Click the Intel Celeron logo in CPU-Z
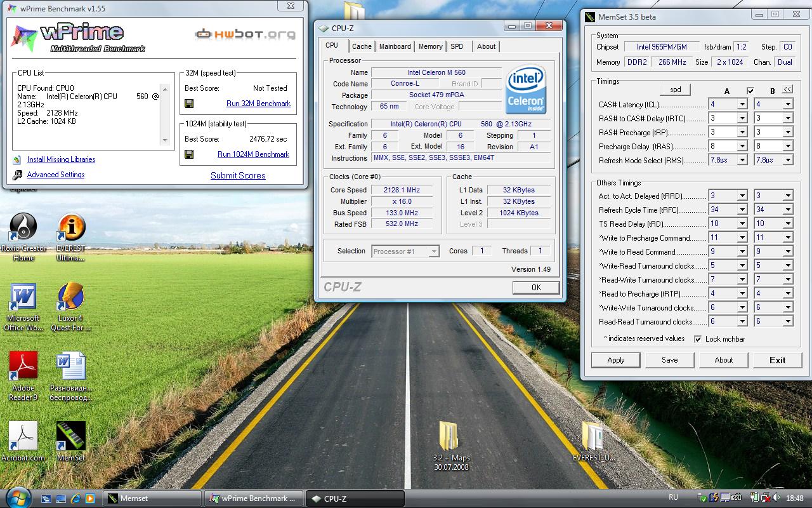The height and width of the screenshot is (508, 812). [x=526, y=89]
